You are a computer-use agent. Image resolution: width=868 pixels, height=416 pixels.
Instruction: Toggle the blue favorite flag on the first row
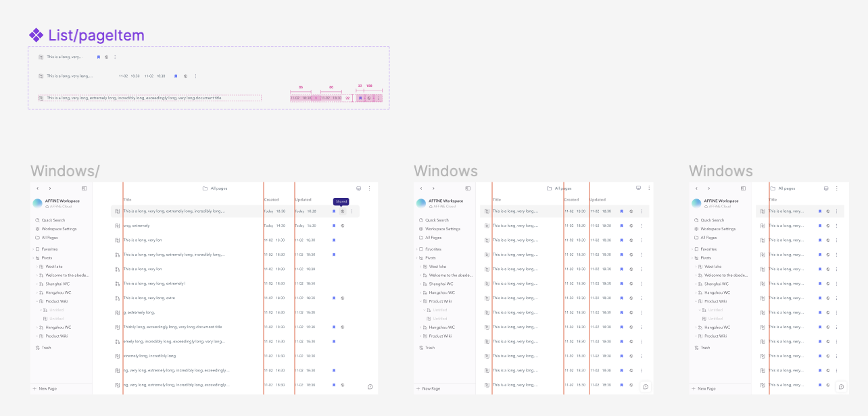(x=333, y=211)
